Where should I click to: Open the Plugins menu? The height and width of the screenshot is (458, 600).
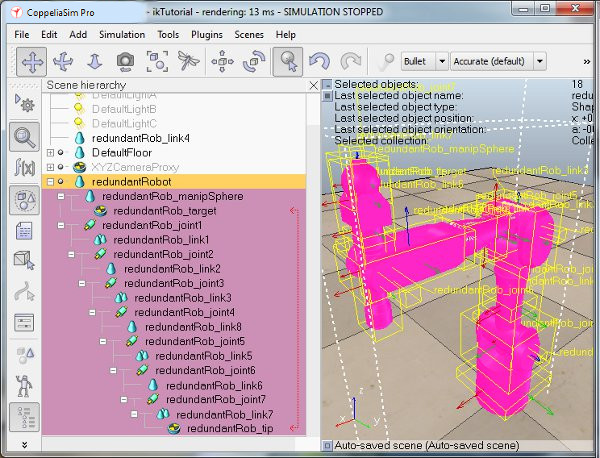(x=207, y=34)
